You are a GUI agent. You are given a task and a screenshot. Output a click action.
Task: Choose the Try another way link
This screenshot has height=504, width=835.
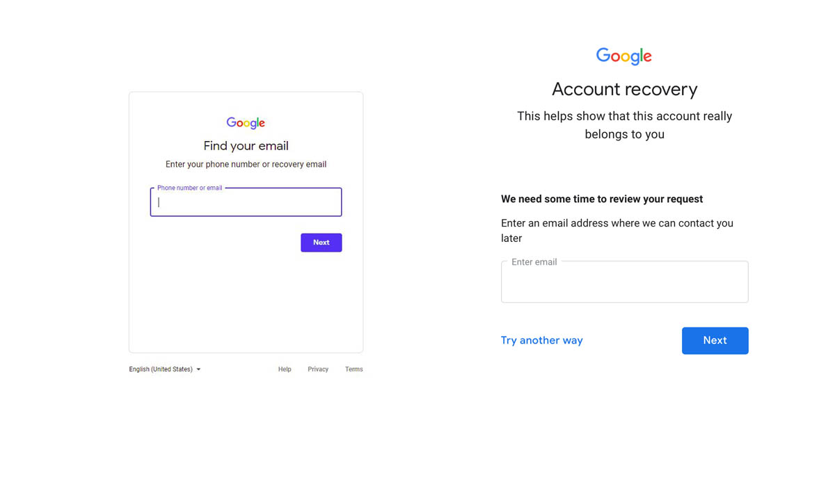pyautogui.click(x=541, y=340)
